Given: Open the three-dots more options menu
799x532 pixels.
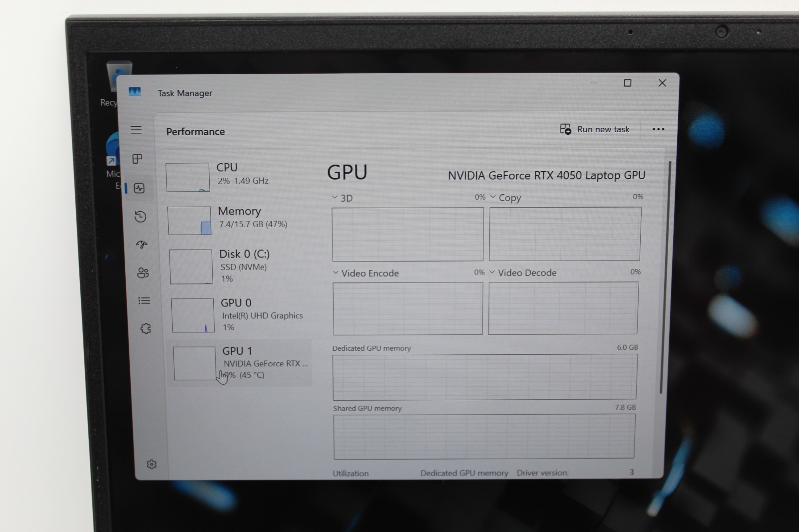Looking at the screenshot, I should pos(658,129).
